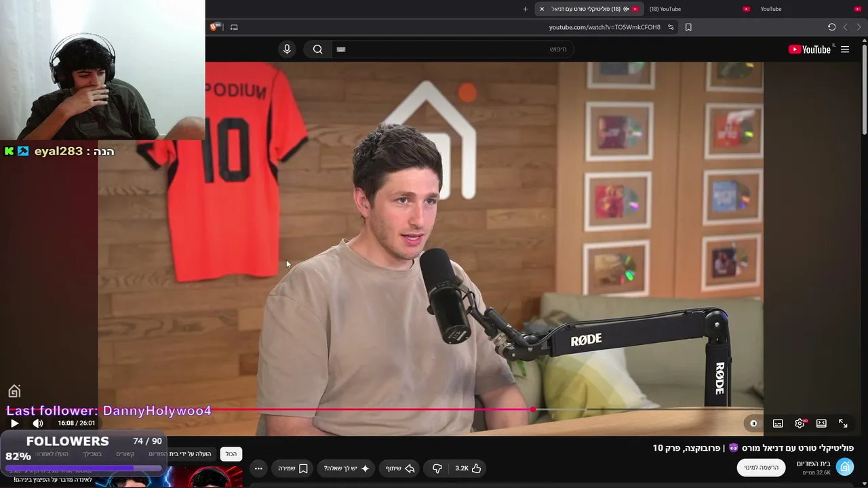Click the search magnifier button
868x488 pixels.
tap(317, 49)
